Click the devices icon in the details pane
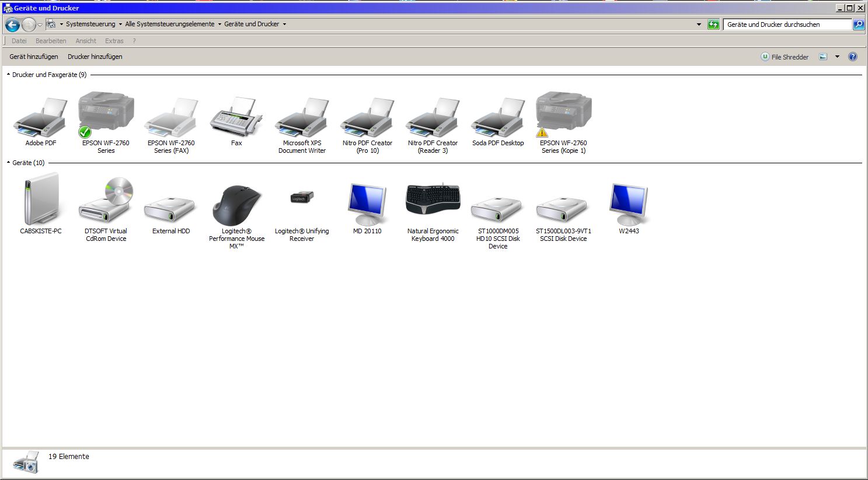 tap(26, 462)
